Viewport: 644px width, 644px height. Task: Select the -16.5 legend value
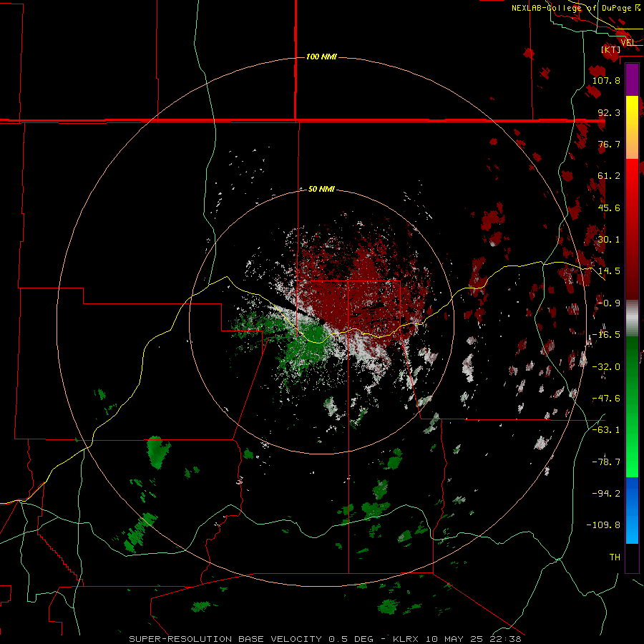coord(606,335)
